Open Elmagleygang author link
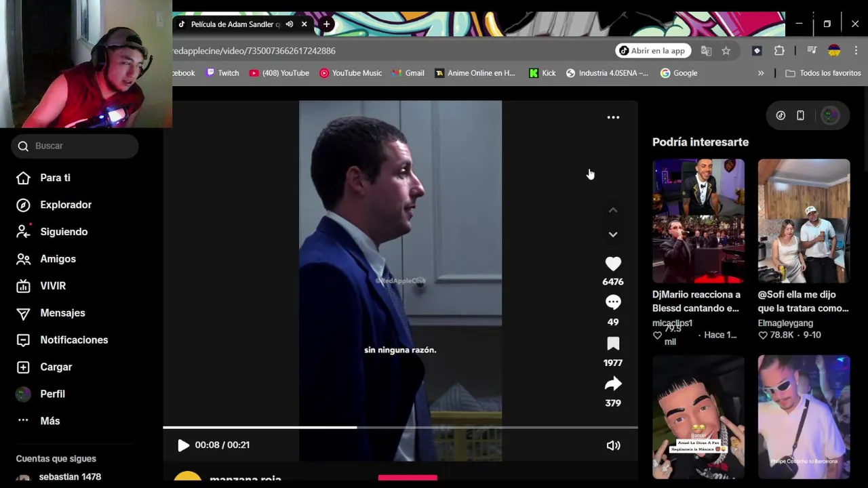The width and height of the screenshot is (868, 488). pyautogui.click(x=785, y=323)
